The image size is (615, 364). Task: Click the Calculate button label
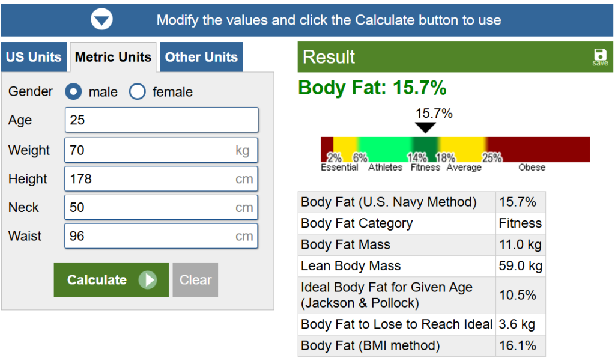(97, 280)
